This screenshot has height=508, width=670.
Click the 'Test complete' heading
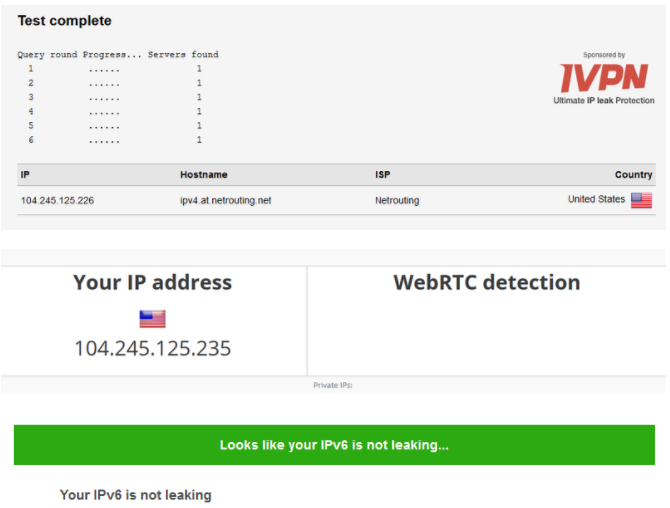[x=65, y=21]
